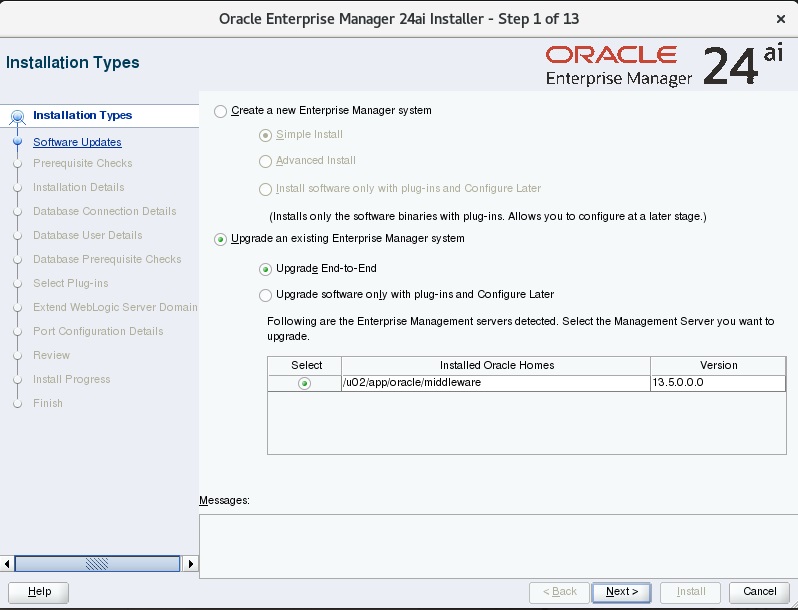Select the /u02/app/oracle/middleware home radio button
Viewport: 798px width, 610px height.
(x=304, y=383)
